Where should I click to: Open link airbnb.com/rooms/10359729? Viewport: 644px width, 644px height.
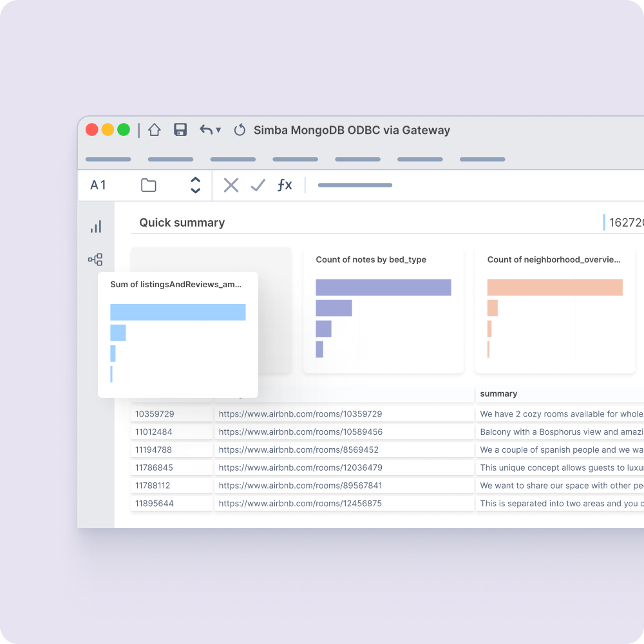(300, 414)
